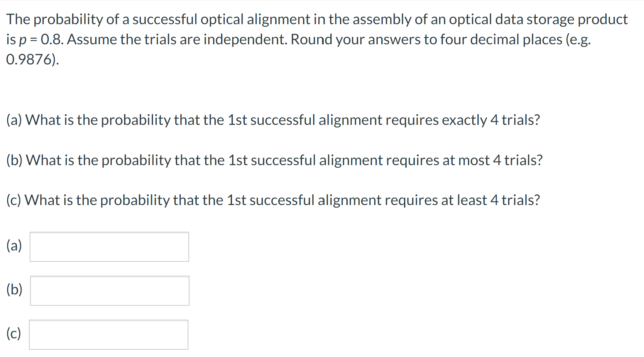Click the phrase 'at most 4 trials' in part (b)
644x357 pixels.
click(x=492, y=160)
